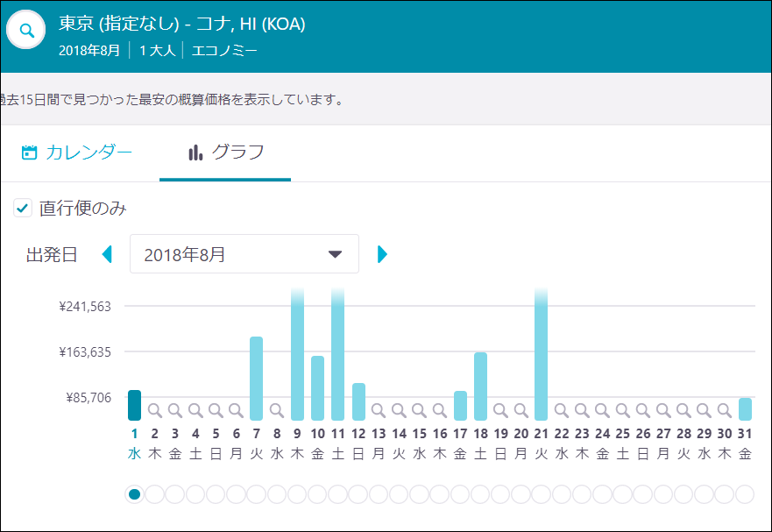The image size is (772, 532).
Task: Click the magnifier icon under August 19
Action: tap(500, 408)
